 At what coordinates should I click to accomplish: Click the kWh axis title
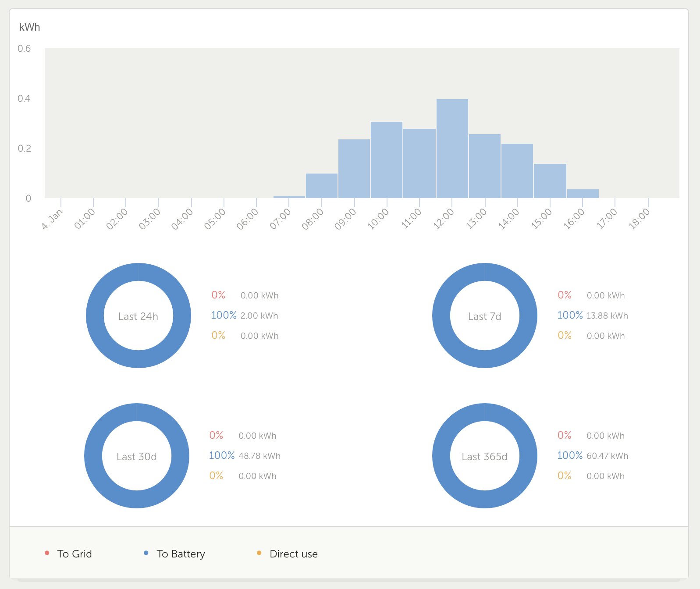(x=30, y=27)
